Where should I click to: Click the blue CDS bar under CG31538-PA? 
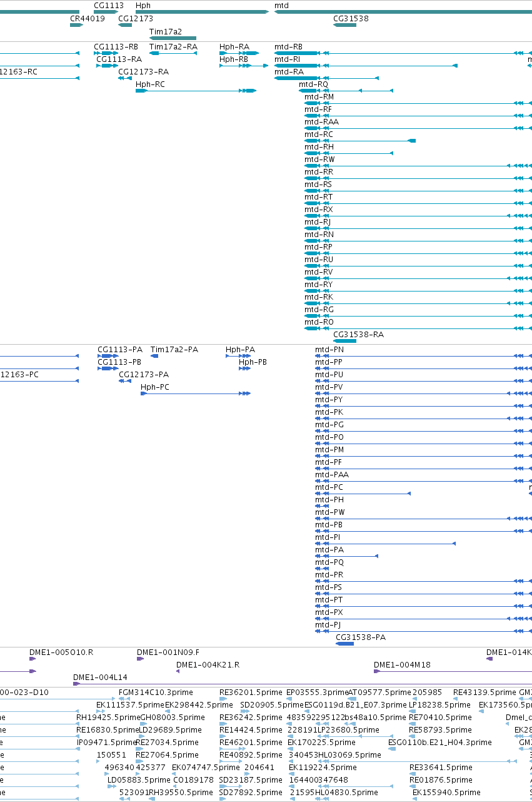pos(345,644)
